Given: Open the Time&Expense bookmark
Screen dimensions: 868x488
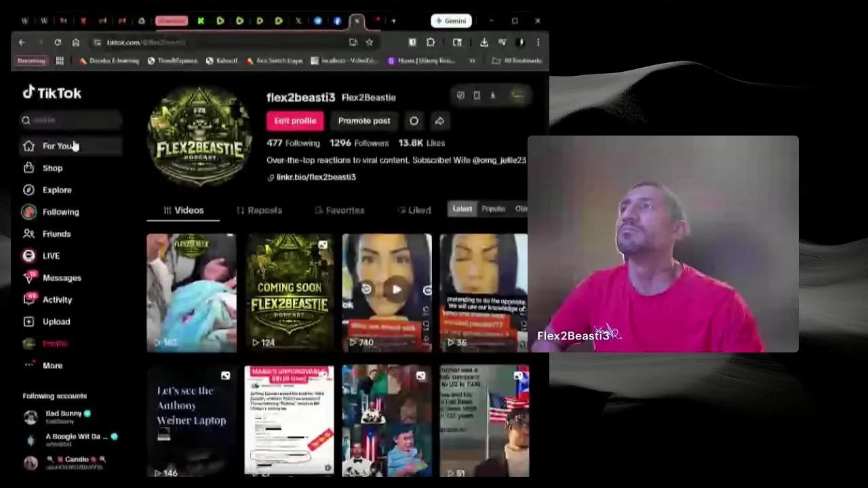Looking at the screenshot, I should tap(172, 60).
